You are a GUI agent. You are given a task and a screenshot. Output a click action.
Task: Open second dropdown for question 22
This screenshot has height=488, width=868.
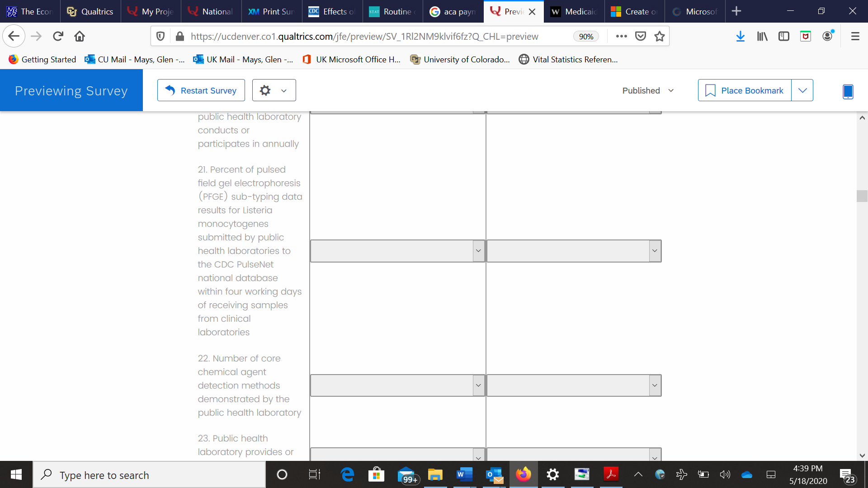coord(574,385)
